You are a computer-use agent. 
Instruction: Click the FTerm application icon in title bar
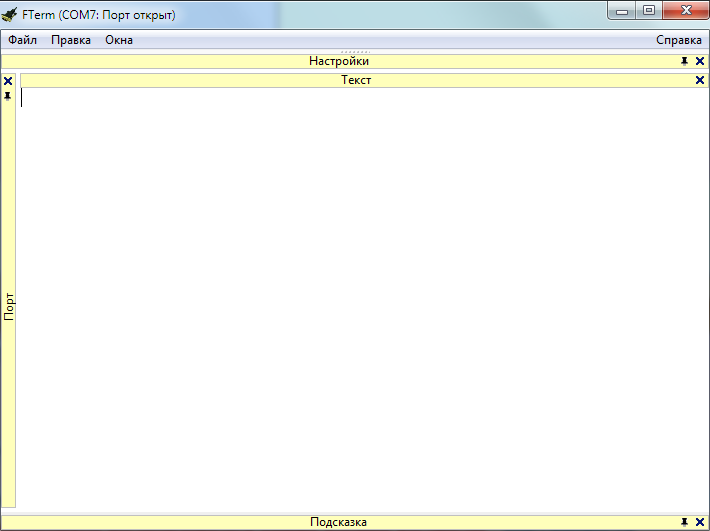point(10,14)
